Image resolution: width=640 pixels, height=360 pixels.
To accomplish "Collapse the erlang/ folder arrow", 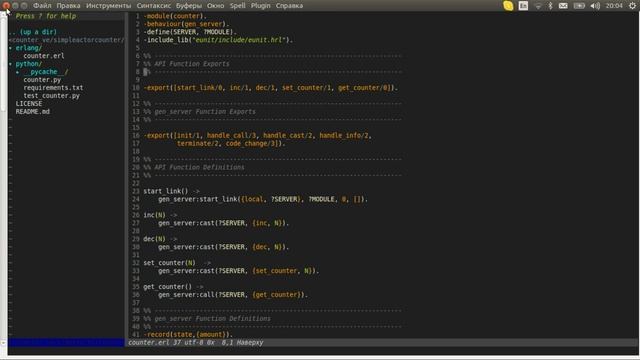I will [x=11, y=48].
